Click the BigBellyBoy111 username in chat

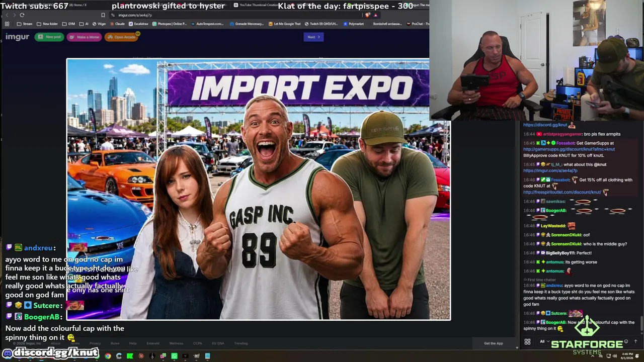pos(561,253)
